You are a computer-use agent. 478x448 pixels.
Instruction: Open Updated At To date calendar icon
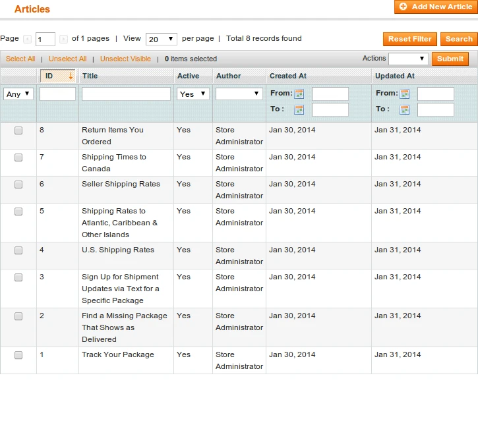pyautogui.click(x=405, y=110)
